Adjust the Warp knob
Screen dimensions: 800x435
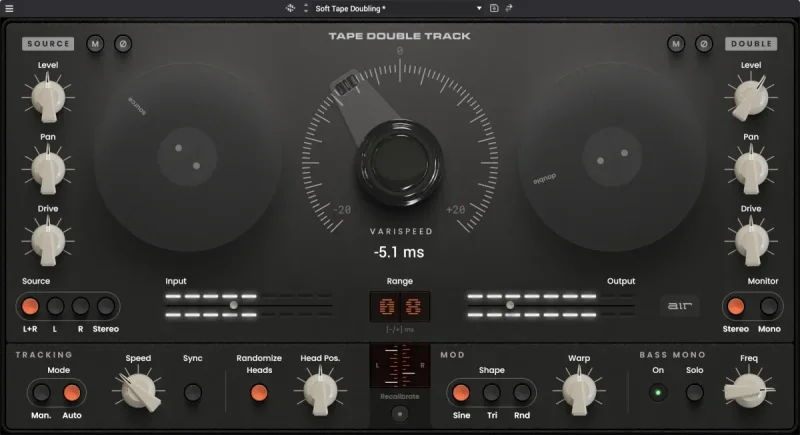[579, 392]
